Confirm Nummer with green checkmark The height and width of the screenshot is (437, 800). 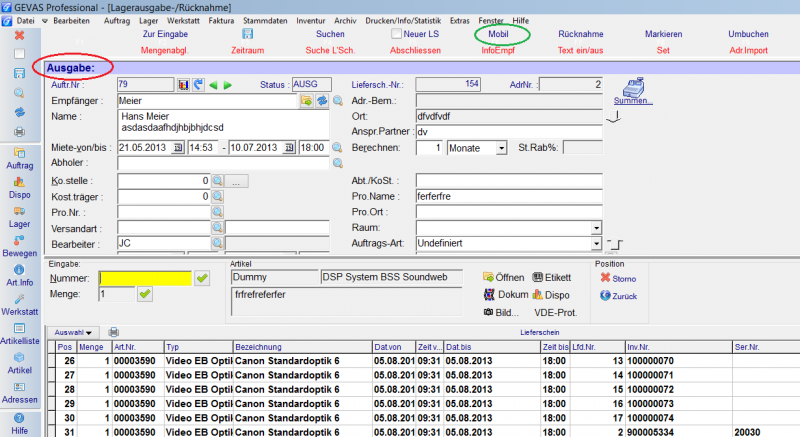[202, 278]
